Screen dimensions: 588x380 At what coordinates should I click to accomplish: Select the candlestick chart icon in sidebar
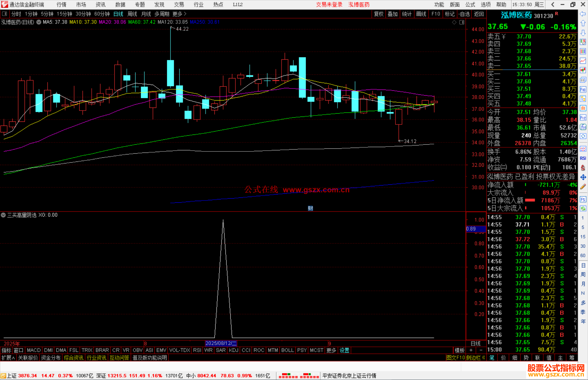(583, 70)
